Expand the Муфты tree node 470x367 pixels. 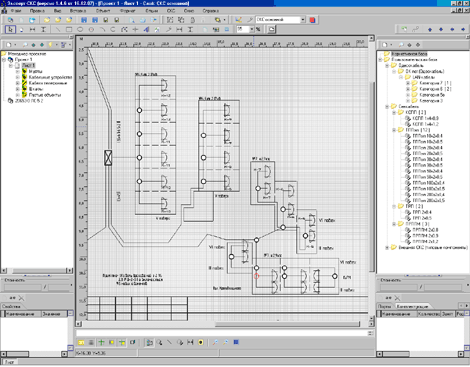pyautogui.click(x=17, y=71)
